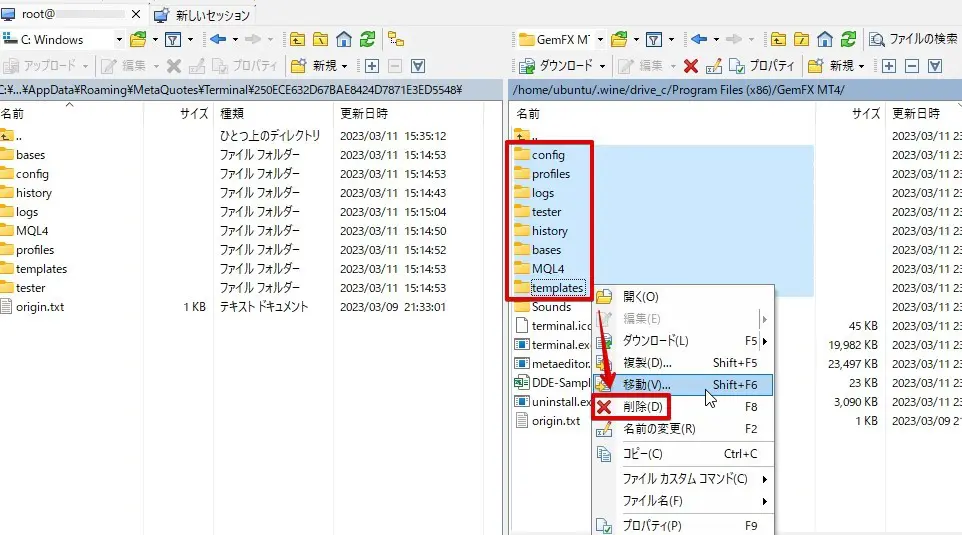Click the red delete icon in remote toolbar
Viewport: 962px width, 535px height.
coord(690,66)
